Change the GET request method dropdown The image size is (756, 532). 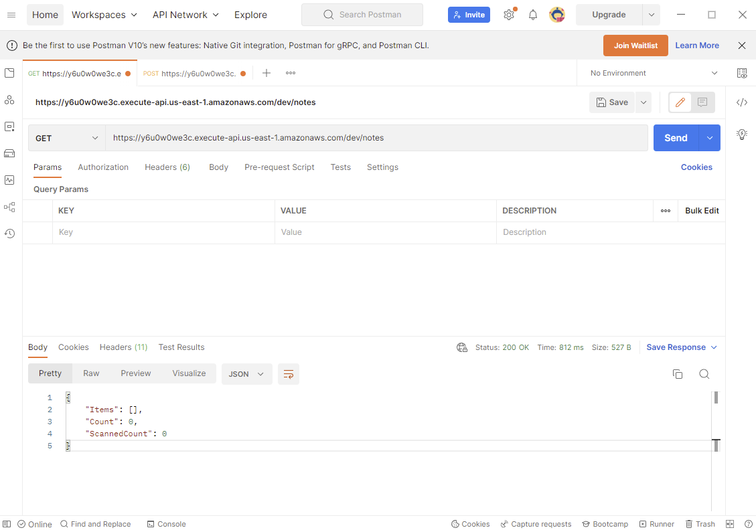click(66, 138)
